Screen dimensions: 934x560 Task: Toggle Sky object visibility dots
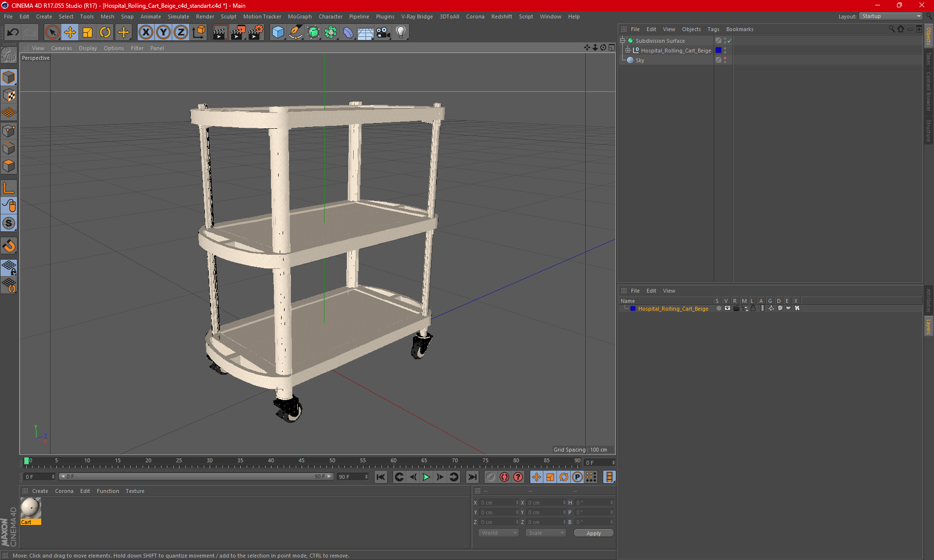[x=725, y=60]
